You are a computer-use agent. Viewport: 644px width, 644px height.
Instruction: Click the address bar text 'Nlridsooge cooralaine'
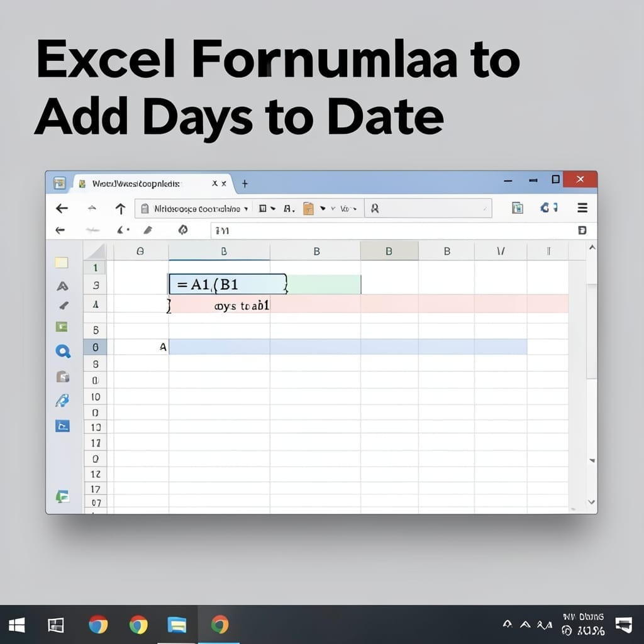[x=197, y=209]
